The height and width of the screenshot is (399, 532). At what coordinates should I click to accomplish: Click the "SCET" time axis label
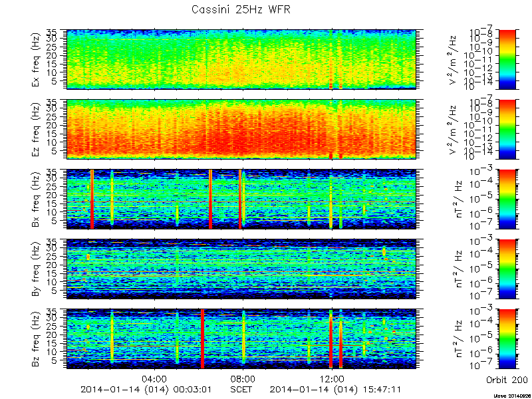[x=241, y=389]
